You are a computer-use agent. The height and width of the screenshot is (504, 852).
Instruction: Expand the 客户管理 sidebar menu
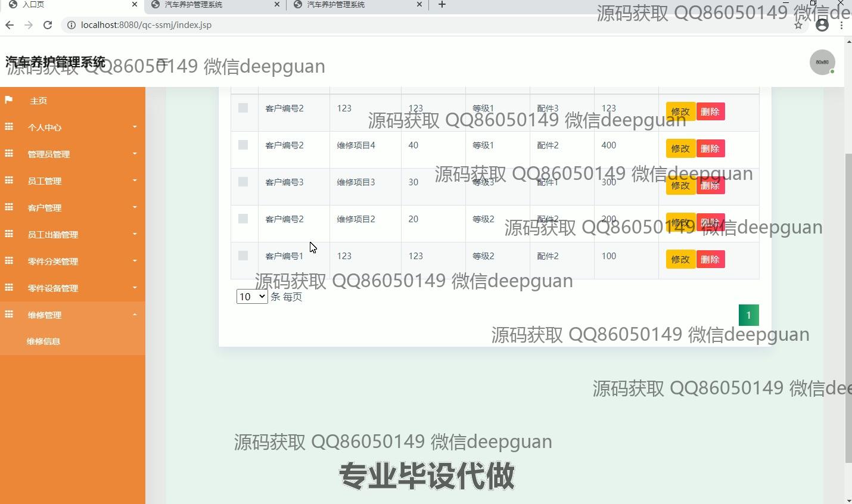point(73,207)
